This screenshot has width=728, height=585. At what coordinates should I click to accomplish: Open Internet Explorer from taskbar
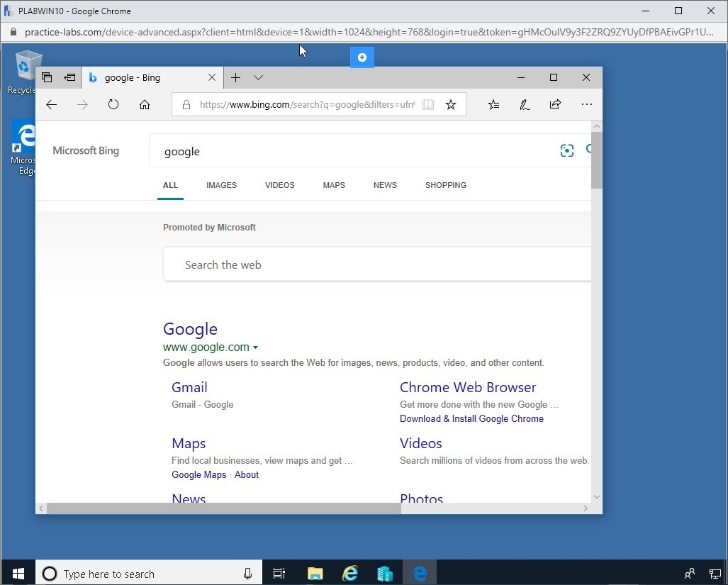[350, 574]
